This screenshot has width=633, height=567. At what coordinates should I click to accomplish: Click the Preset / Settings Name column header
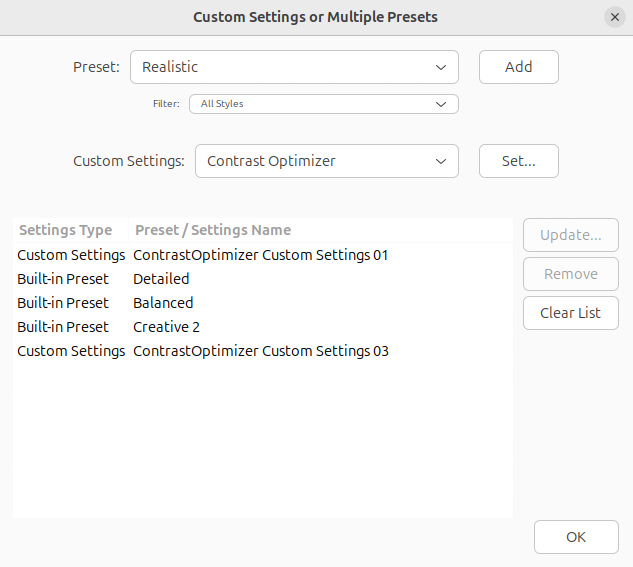pyautogui.click(x=213, y=230)
